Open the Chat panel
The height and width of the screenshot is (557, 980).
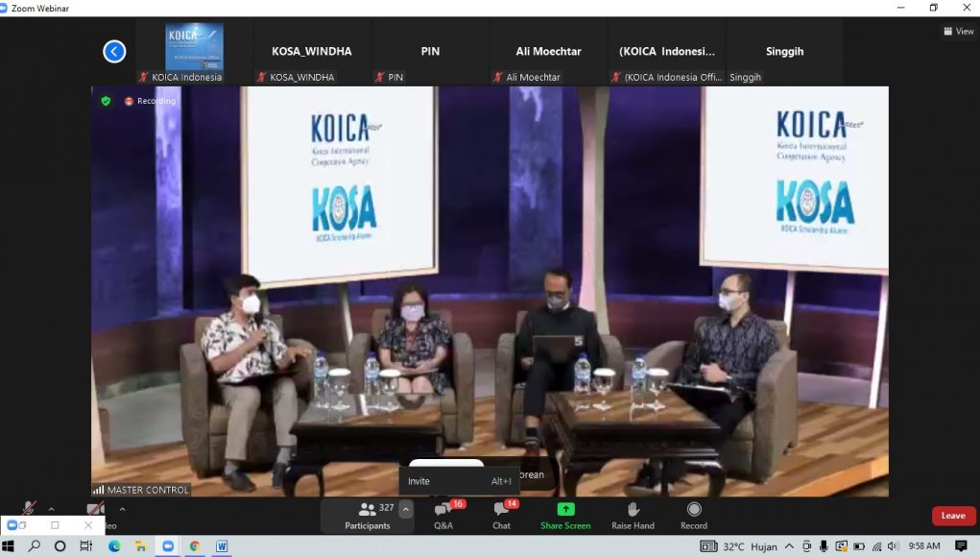(x=501, y=515)
